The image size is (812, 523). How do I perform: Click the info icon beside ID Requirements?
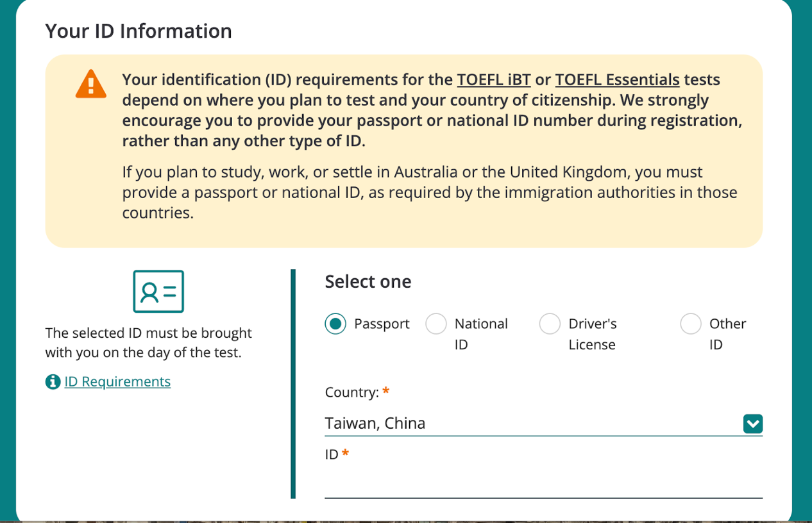coord(53,382)
